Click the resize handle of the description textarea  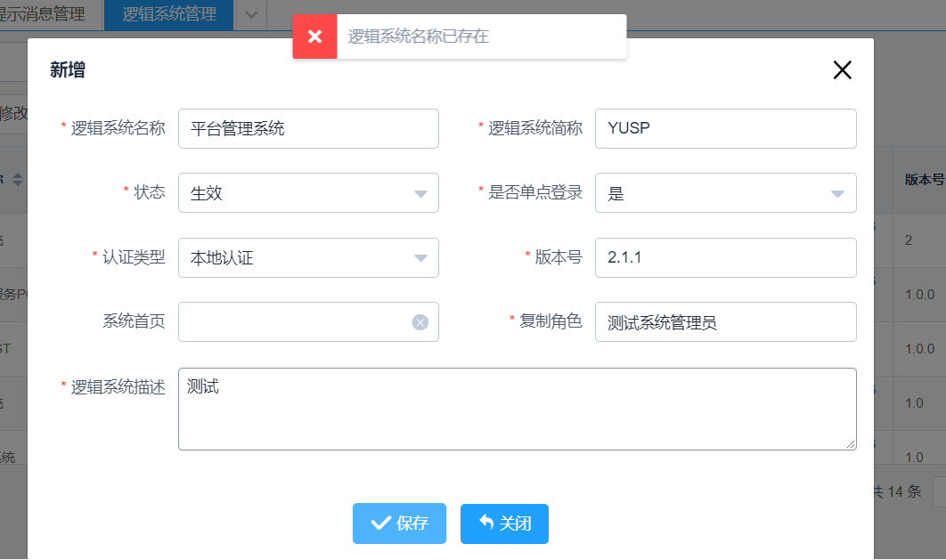coord(851,446)
